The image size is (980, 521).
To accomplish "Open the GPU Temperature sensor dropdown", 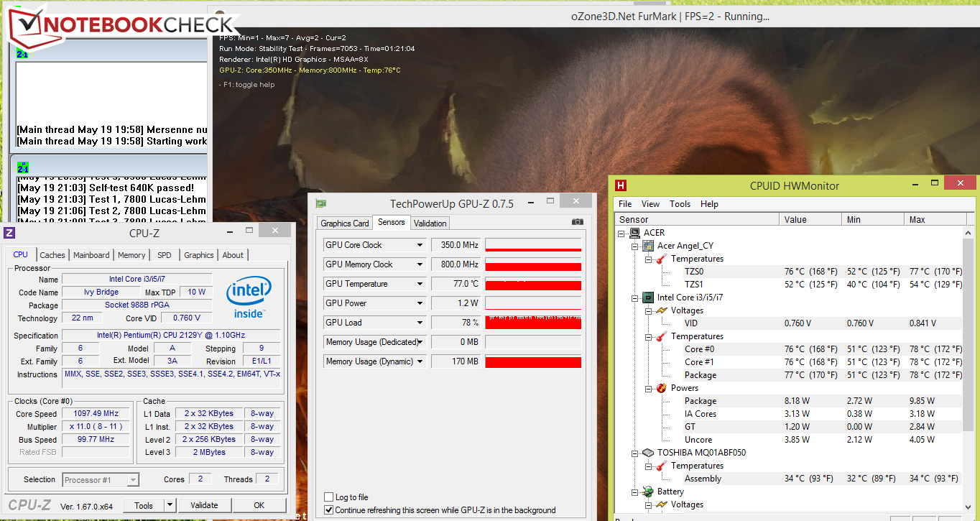I will point(420,284).
